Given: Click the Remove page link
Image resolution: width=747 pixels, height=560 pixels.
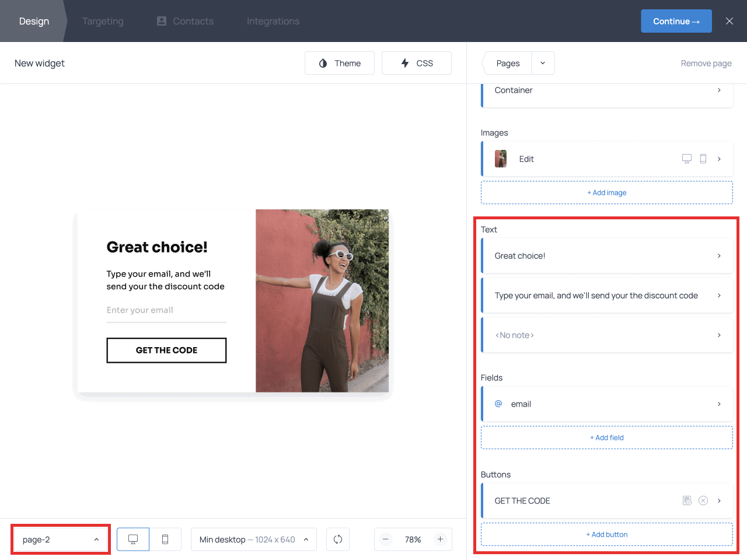Looking at the screenshot, I should (706, 64).
